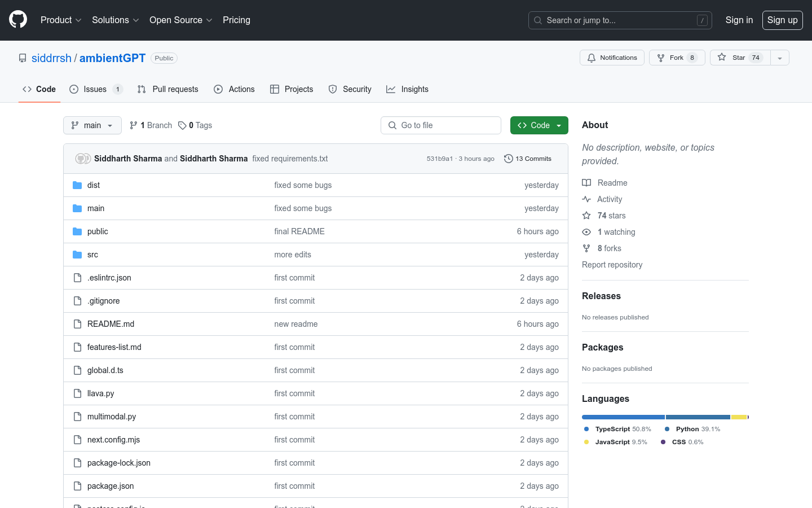Image resolution: width=812 pixels, height=508 pixels.
Task: Click the star icon in About section
Action: point(586,216)
